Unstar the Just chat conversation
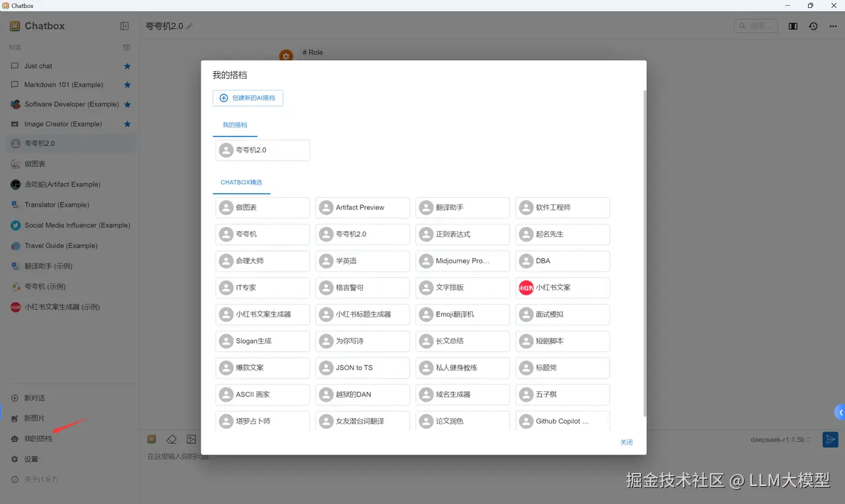This screenshot has height=504, width=845. [127, 66]
